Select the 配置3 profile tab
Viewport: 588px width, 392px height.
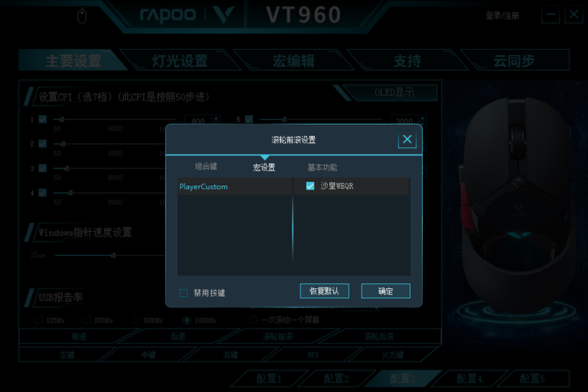point(403,378)
